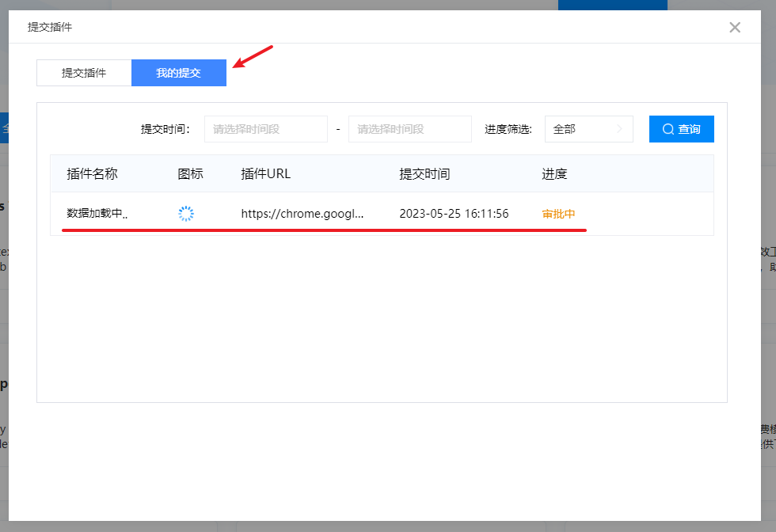Click the 2023-05-25 16:11:56 submission time
This screenshot has height=532, width=776.
pos(454,214)
